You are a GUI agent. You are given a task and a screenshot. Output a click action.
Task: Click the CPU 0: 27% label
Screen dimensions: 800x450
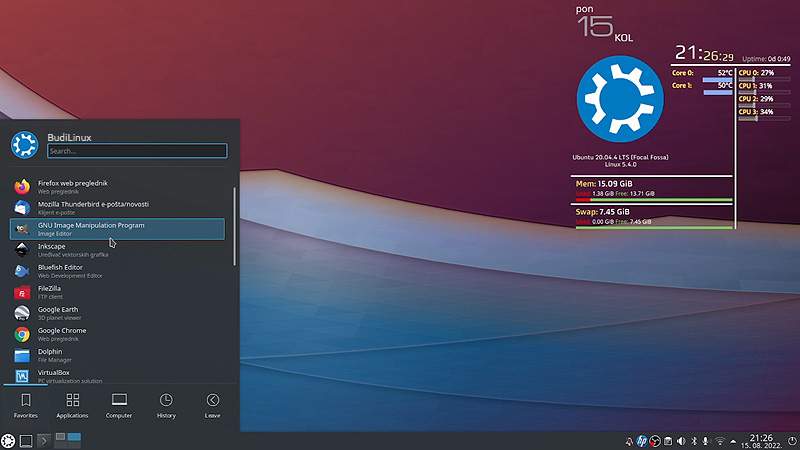pyautogui.click(x=756, y=73)
